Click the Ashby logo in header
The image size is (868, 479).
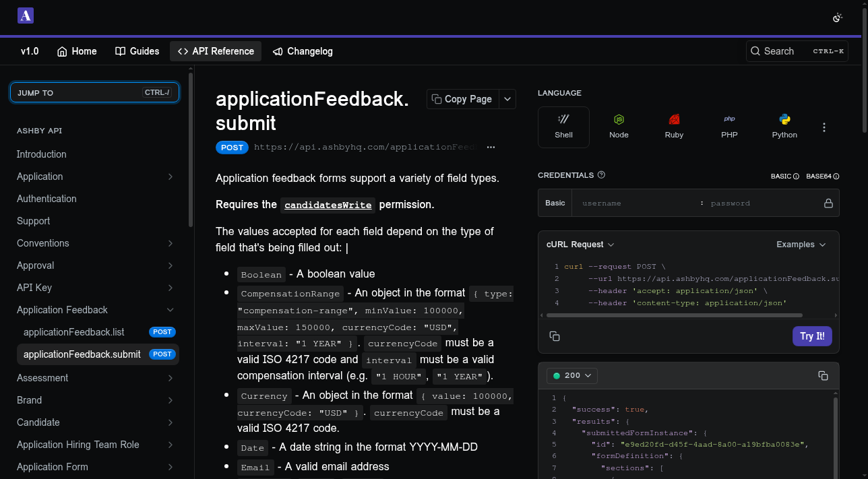(x=25, y=16)
